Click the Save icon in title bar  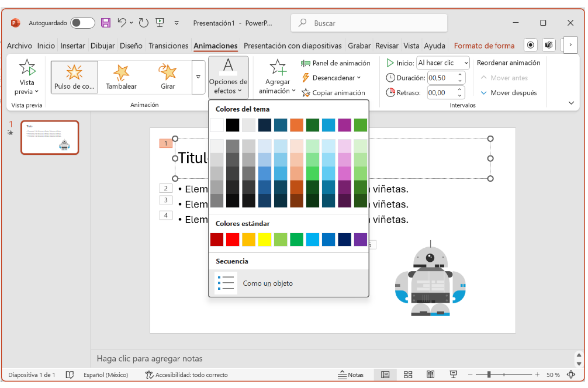pyautogui.click(x=106, y=23)
